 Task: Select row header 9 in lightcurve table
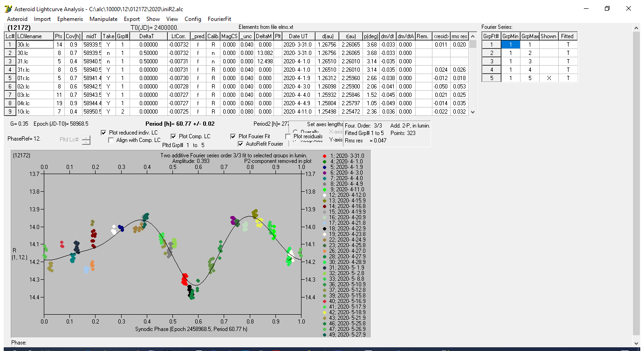point(10,111)
